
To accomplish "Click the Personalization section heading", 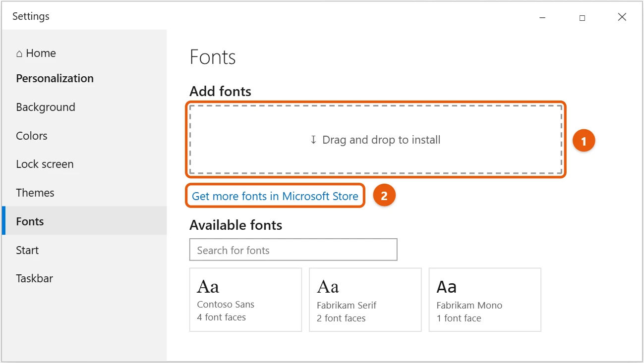I will click(55, 78).
